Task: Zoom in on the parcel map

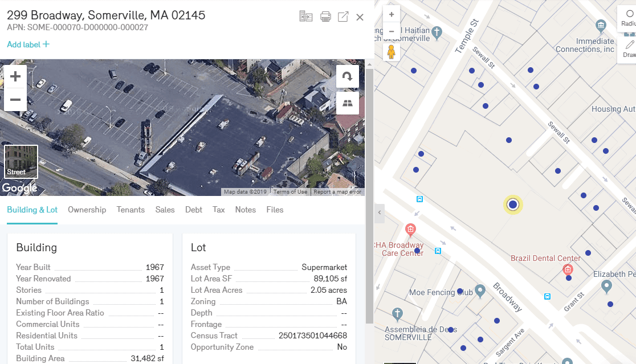Action: click(392, 14)
